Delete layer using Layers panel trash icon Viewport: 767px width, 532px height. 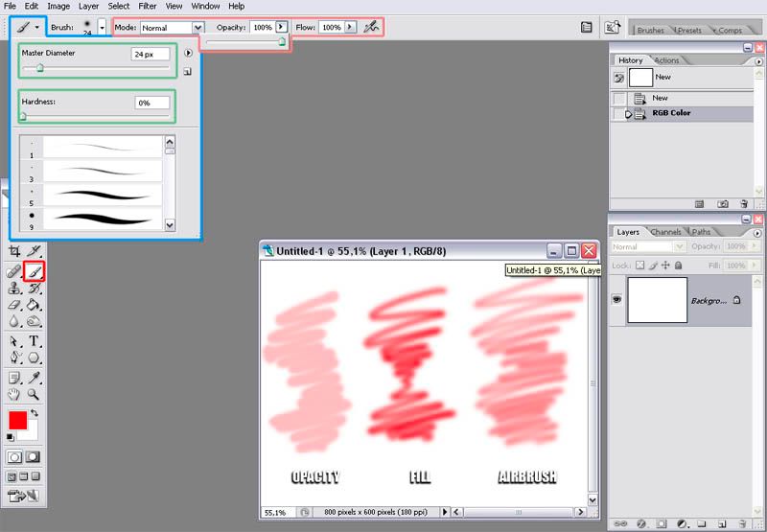coord(743,524)
